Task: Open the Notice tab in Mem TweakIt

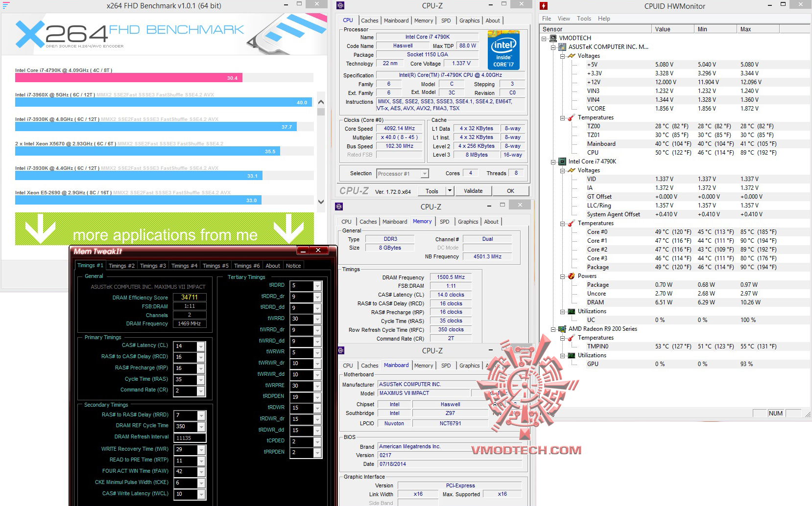Action: click(x=293, y=266)
